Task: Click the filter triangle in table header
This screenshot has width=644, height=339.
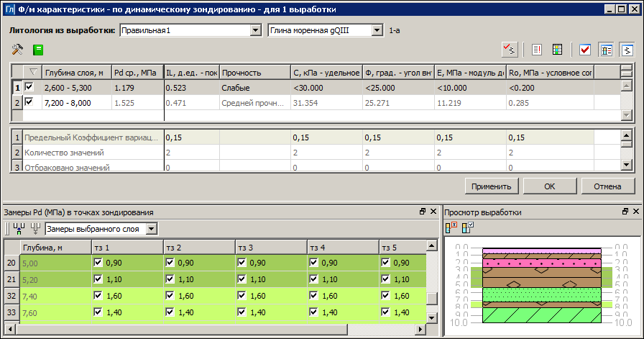Action: pos(33,72)
